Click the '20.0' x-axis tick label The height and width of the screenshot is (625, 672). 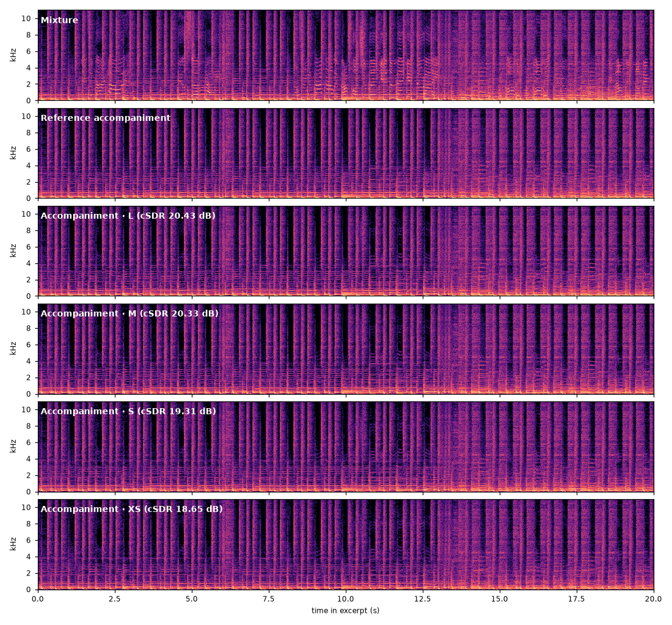pos(654,599)
